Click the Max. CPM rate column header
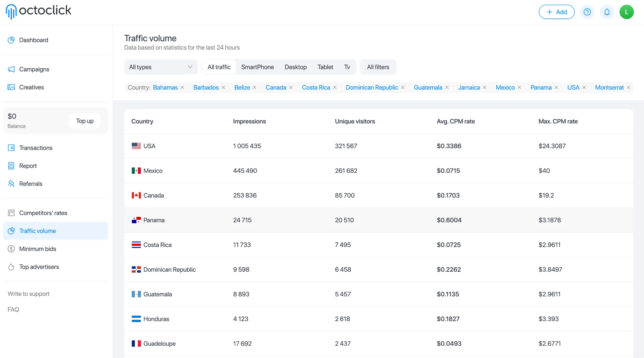The image size is (644, 358). 558,122
